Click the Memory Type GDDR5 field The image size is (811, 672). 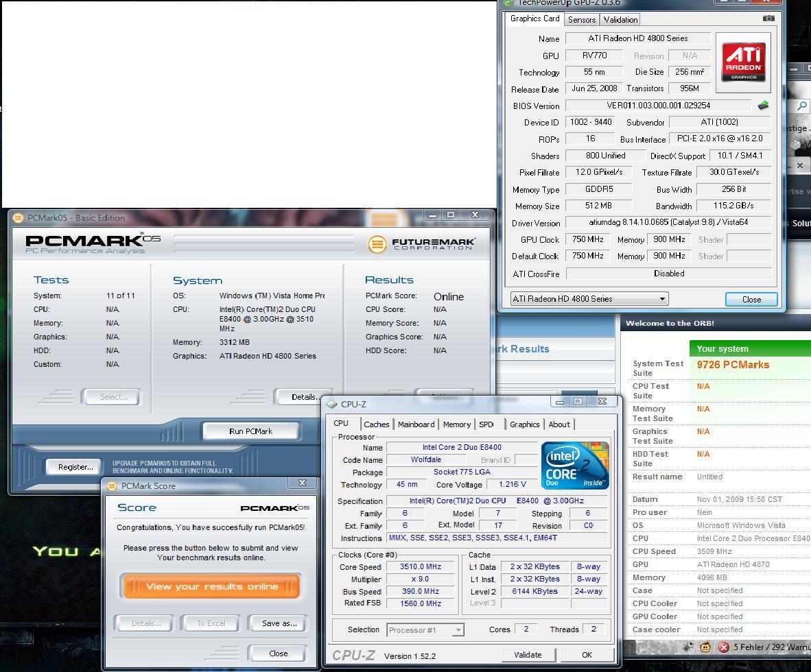tap(598, 189)
